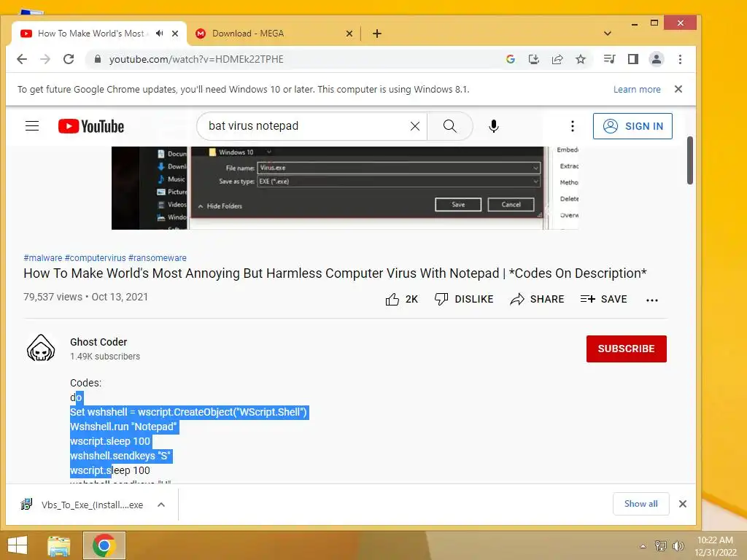Click the install app icon in the address bar
This screenshot has height=560, width=747.
(533, 59)
